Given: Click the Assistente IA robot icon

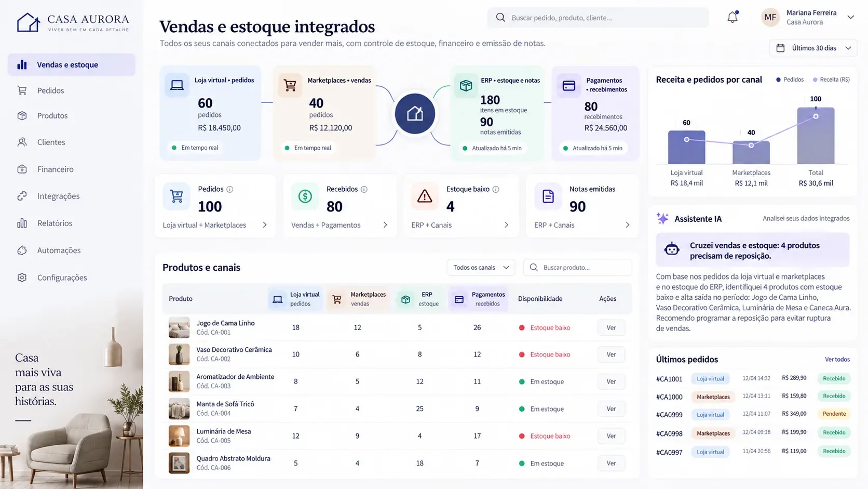Looking at the screenshot, I should point(672,249).
